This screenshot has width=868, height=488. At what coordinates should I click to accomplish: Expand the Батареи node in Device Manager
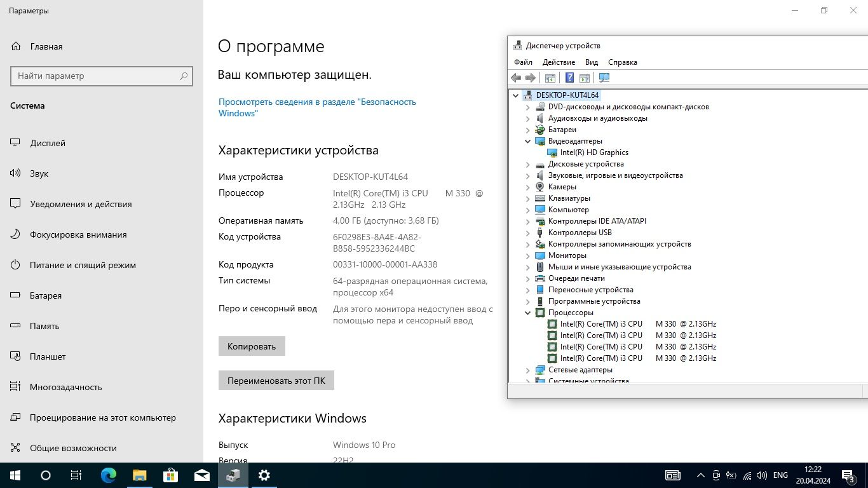pyautogui.click(x=527, y=130)
